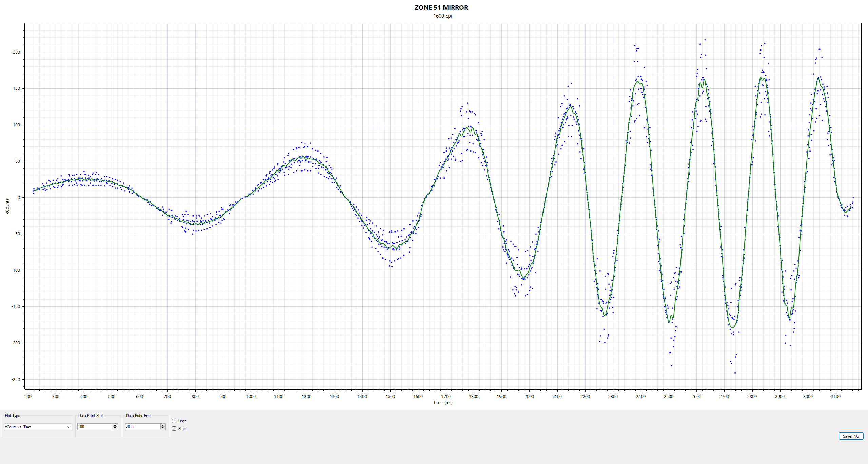Increase the Data Point Start value
868x464 pixels.
(115, 425)
